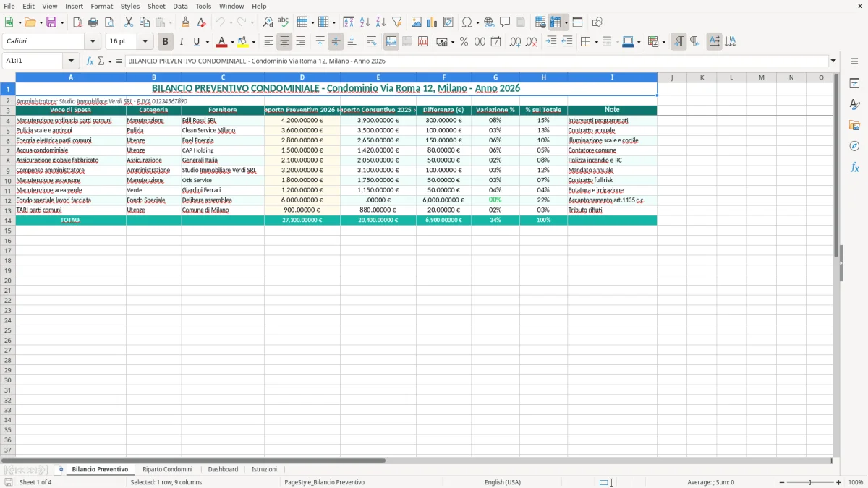Apply red font color swatch
The height and width of the screenshot is (488, 868).
point(221,42)
